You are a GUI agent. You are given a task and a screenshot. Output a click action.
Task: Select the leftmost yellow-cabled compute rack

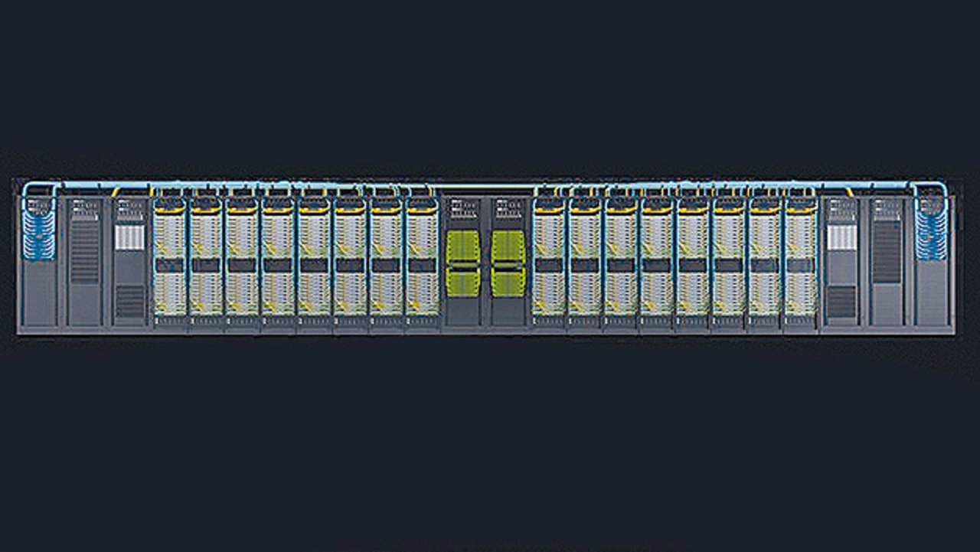point(169,256)
